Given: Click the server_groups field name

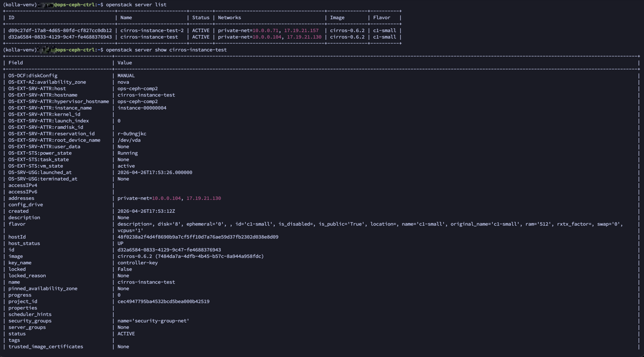Looking at the screenshot, I should [27, 326].
